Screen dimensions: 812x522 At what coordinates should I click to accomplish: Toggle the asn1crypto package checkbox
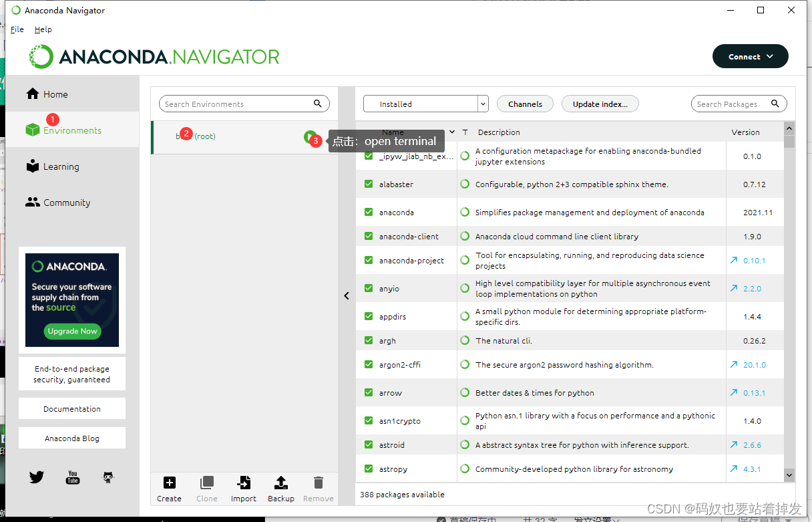click(x=369, y=420)
